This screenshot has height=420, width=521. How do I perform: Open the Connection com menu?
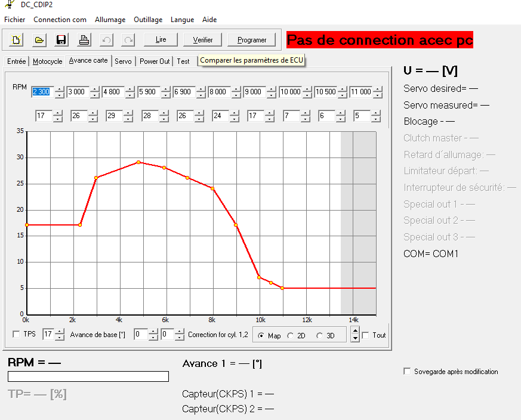point(60,20)
